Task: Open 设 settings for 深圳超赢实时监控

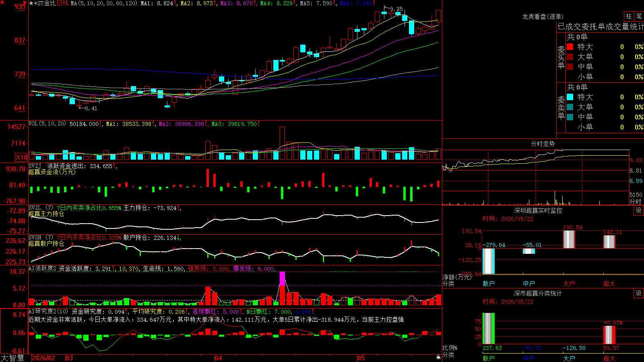Action: [x=639, y=210]
